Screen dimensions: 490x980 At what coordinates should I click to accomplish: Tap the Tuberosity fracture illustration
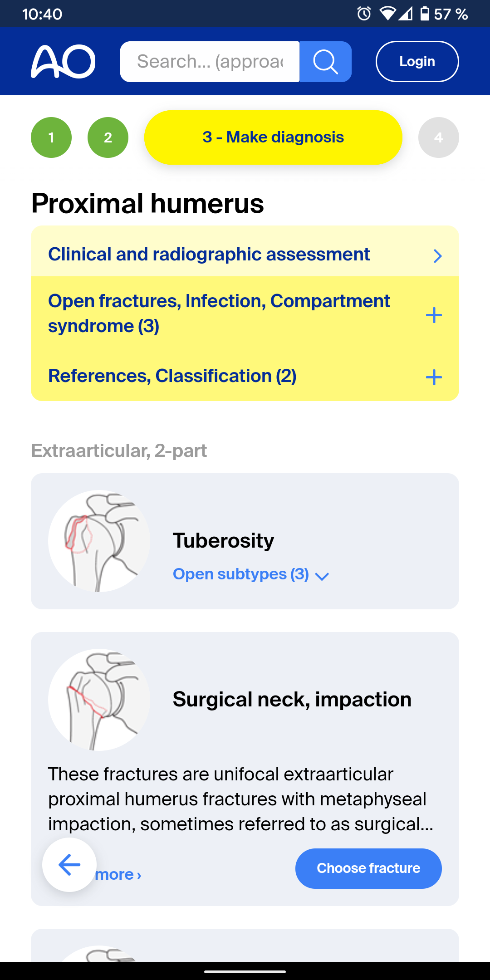pos(99,541)
